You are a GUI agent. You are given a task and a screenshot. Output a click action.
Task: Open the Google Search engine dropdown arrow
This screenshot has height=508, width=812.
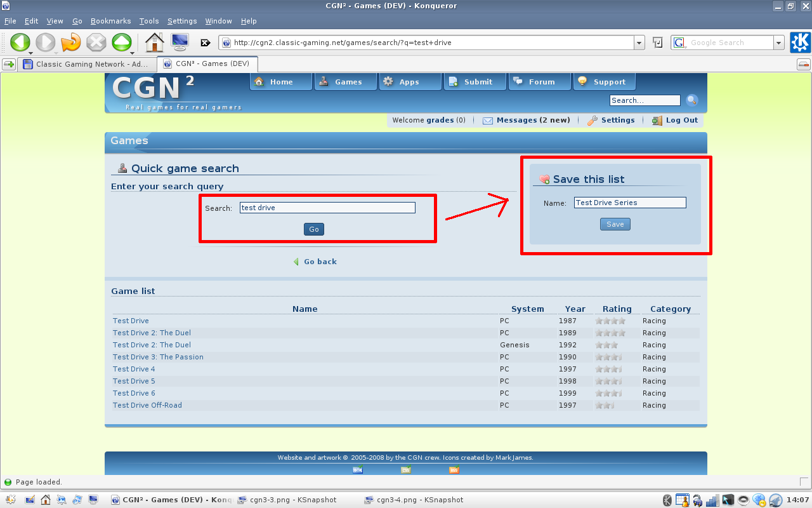coord(779,43)
